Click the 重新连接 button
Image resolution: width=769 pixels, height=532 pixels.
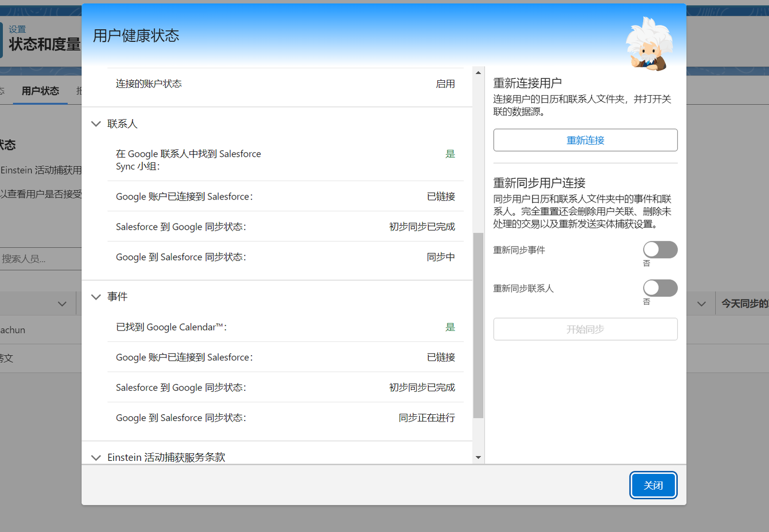point(584,140)
